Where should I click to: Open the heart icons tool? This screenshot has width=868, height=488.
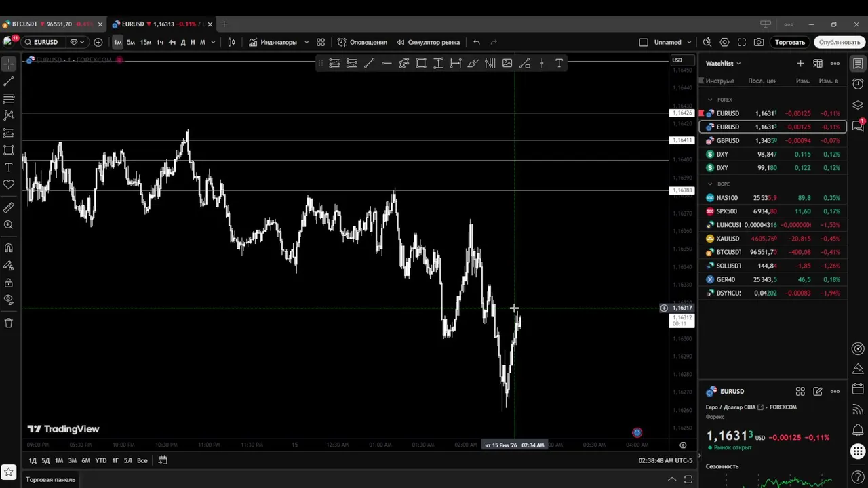pos(9,184)
